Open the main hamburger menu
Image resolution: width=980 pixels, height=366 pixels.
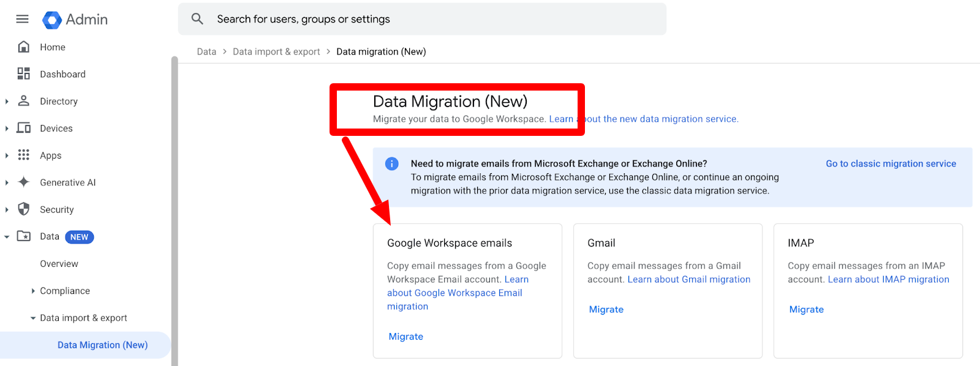(x=22, y=19)
